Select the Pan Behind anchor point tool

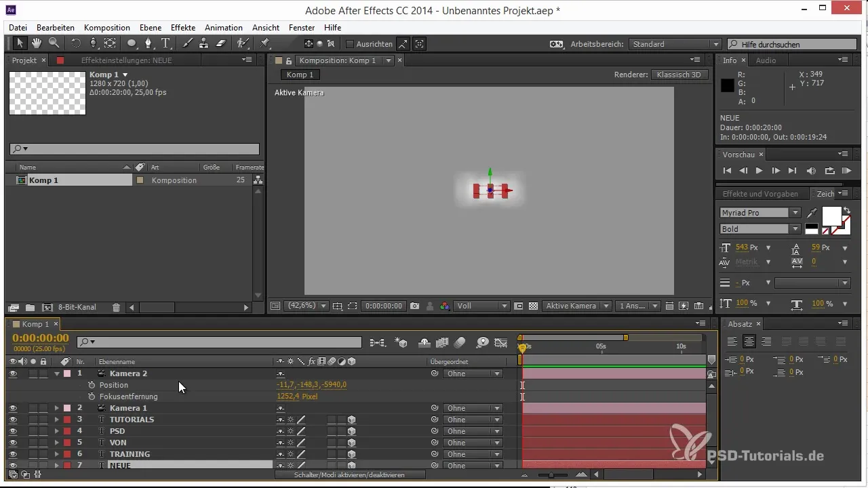coord(110,43)
